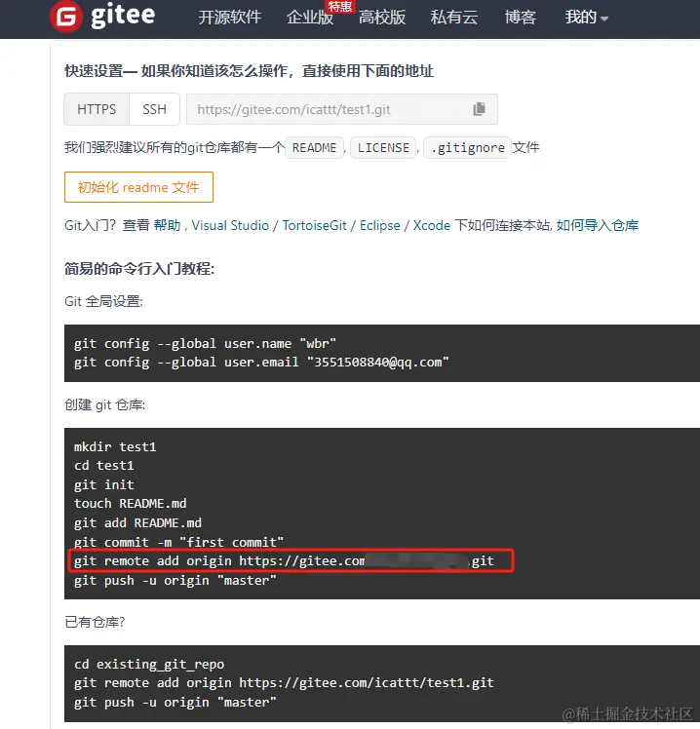Click the 'git init' command line
The height and width of the screenshot is (729, 700).
click(x=103, y=485)
